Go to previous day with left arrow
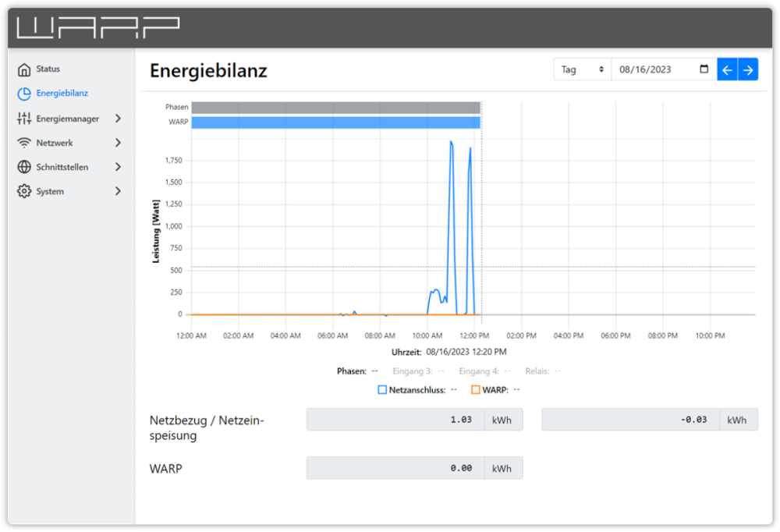Image resolution: width=780 pixels, height=532 pixels. 727,69
